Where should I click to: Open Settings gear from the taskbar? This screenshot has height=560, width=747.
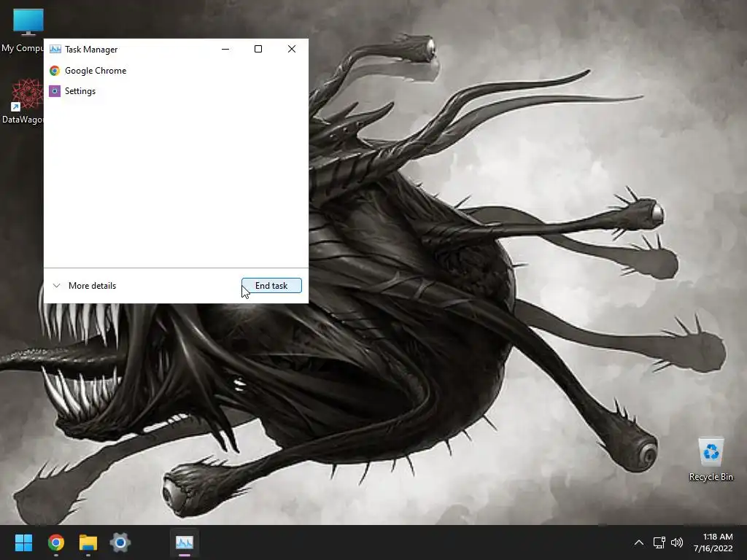(120, 542)
